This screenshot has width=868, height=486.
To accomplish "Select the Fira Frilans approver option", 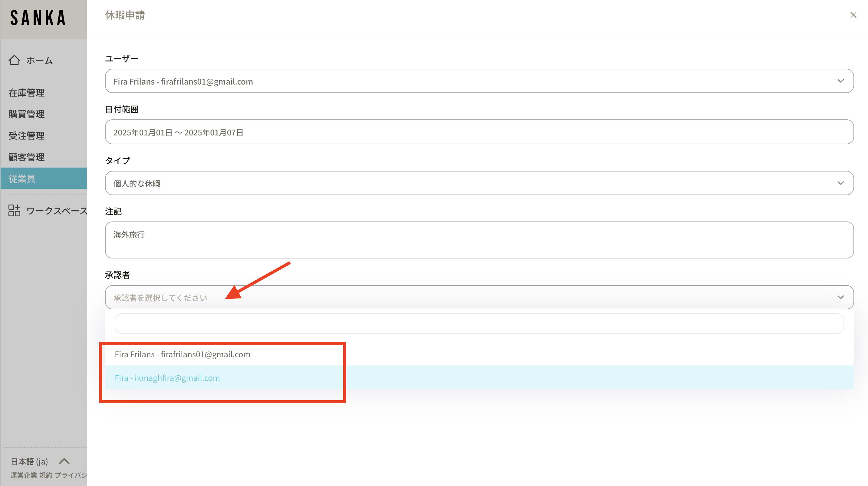I will point(182,354).
